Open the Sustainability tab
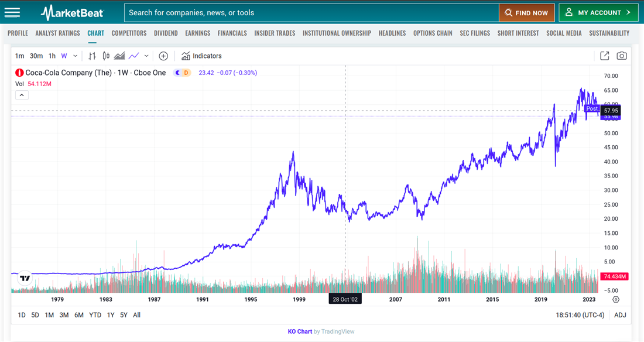Image resolution: width=644 pixels, height=342 pixels. click(609, 33)
